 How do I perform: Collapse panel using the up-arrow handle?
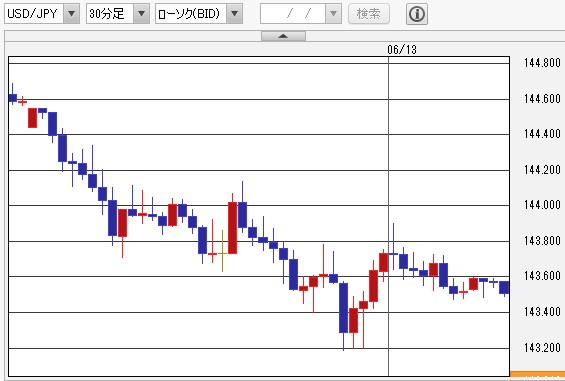coord(283,36)
